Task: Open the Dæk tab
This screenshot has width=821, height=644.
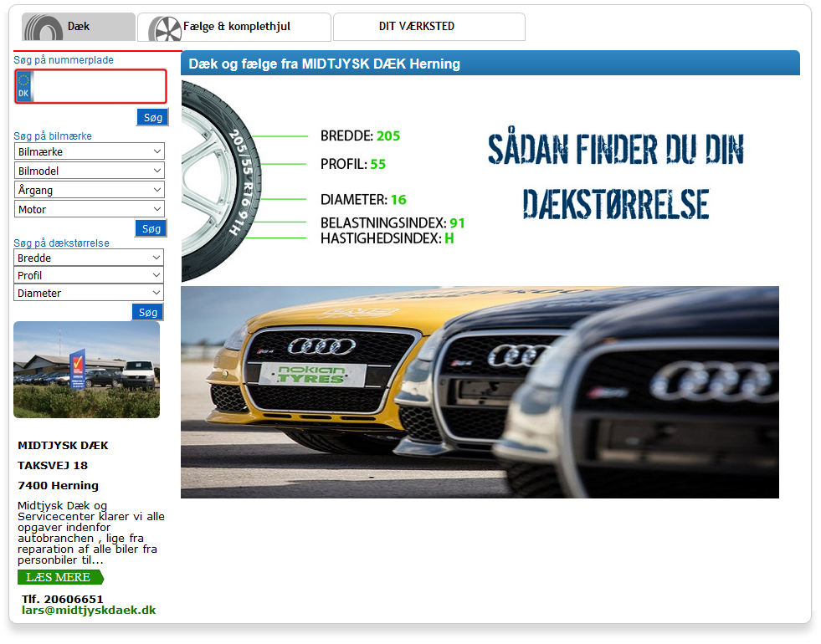Action: [79, 27]
